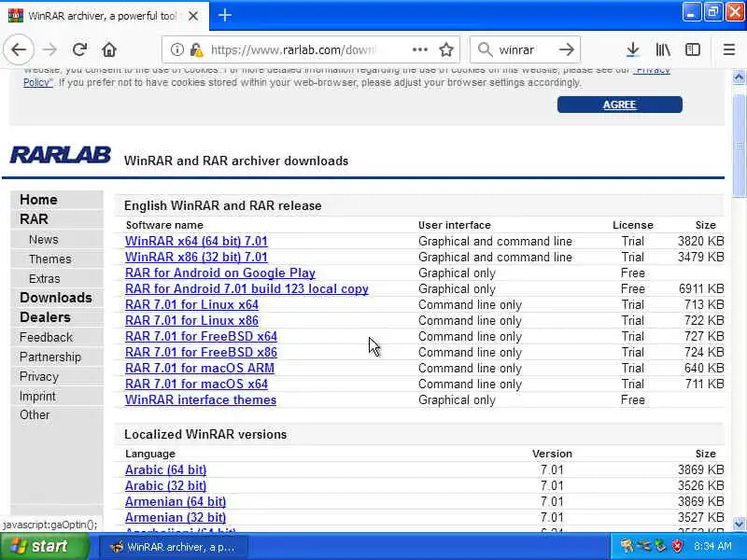Viewport: 747px width, 560px height.
Task: Bookmark this page with the star
Action: 446,49
